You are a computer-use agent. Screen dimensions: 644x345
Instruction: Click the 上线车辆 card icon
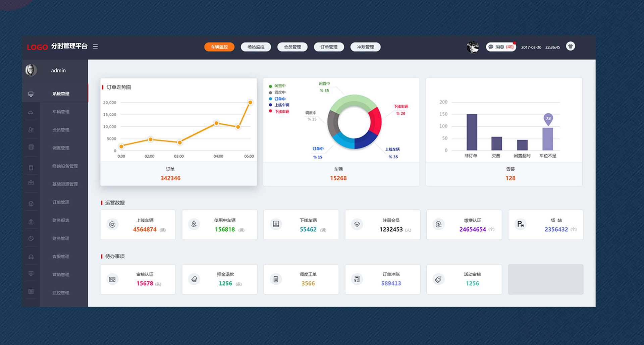(x=112, y=224)
